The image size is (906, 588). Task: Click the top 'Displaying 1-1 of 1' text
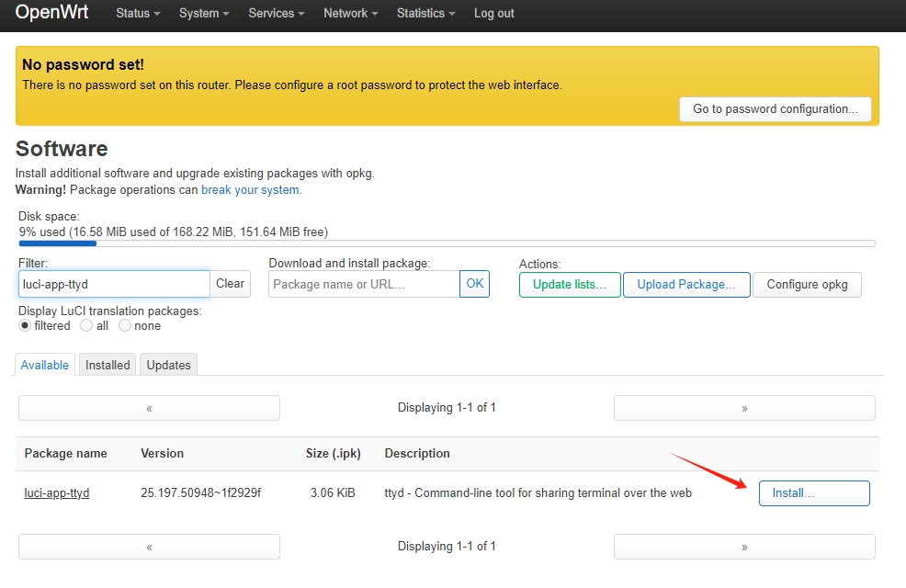click(447, 408)
